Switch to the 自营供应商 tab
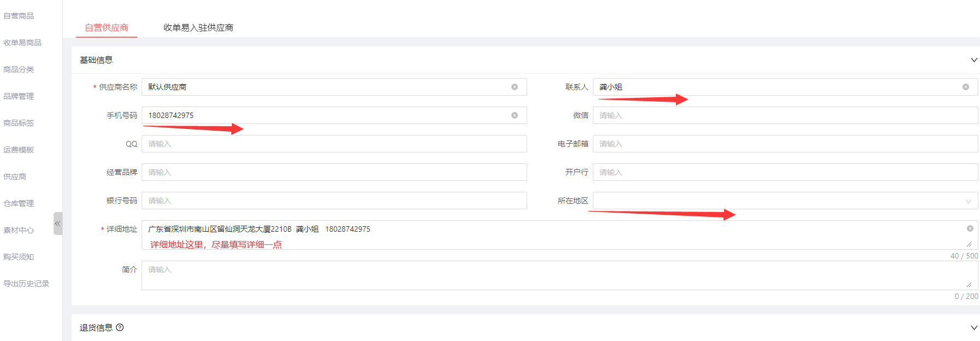This screenshot has height=341, width=980. 107,27
